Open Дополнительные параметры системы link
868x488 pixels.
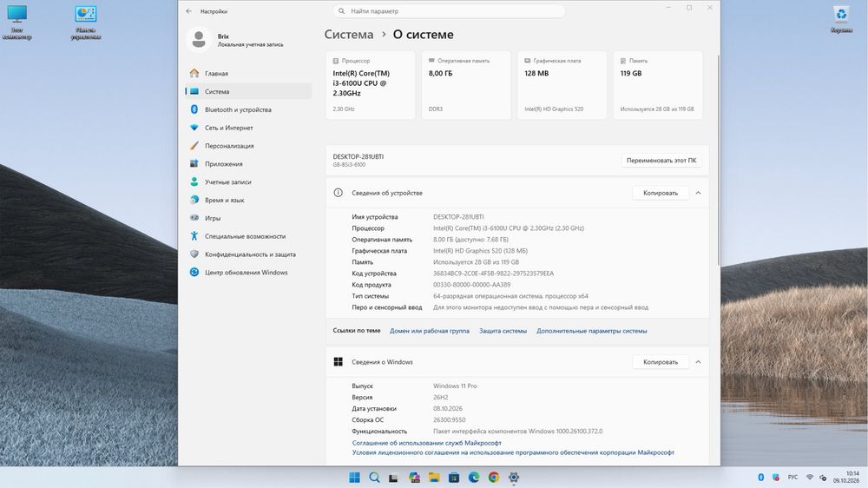592,331
